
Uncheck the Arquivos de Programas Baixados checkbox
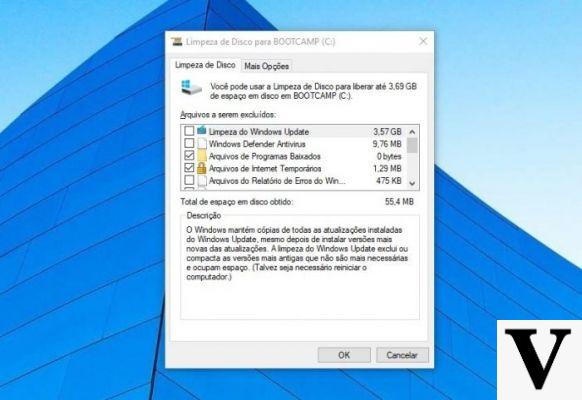pos(189,155)
